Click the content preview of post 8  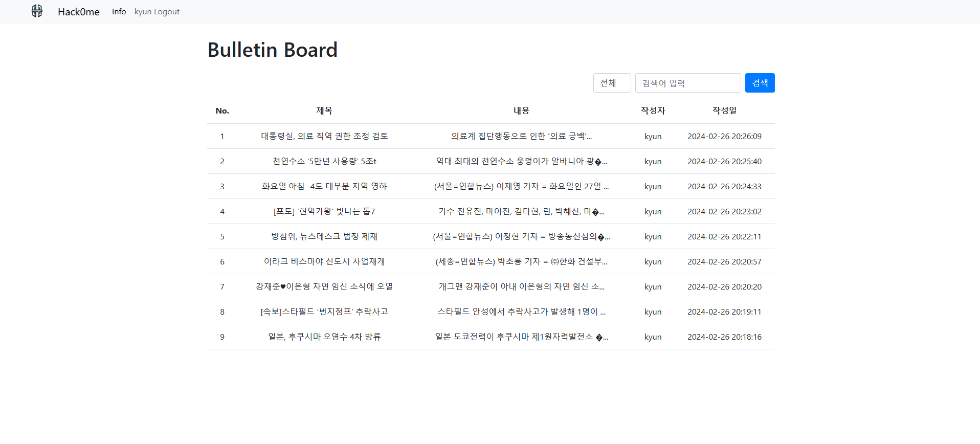pyautogui.click(x=521, y=312)
